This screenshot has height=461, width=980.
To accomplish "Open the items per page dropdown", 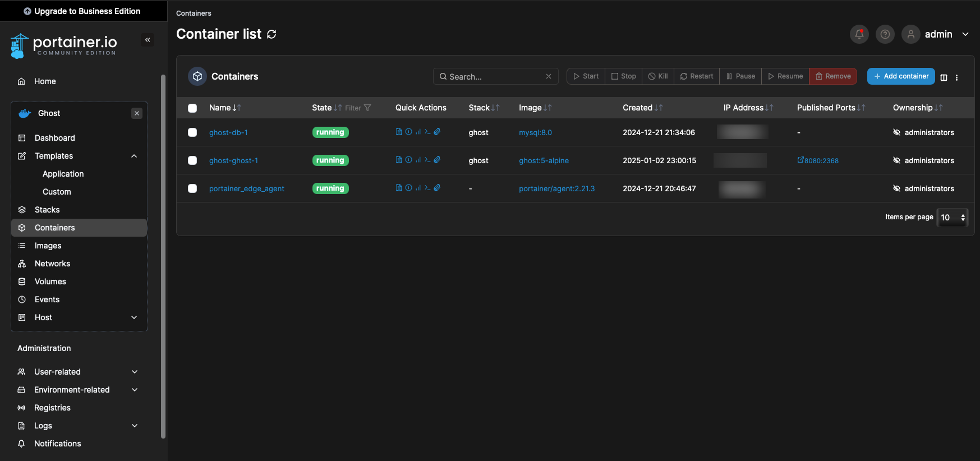I will point(953,218).
